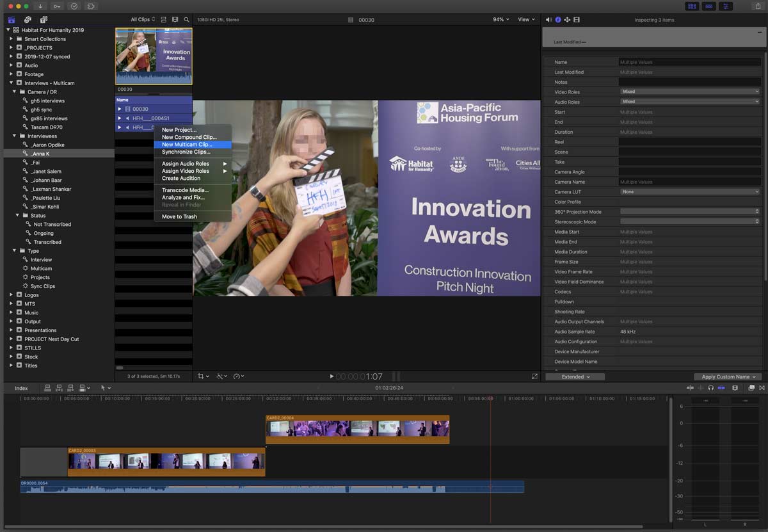Show the Effects browser icon
The image size is (768, 532).
coord(751,388)
